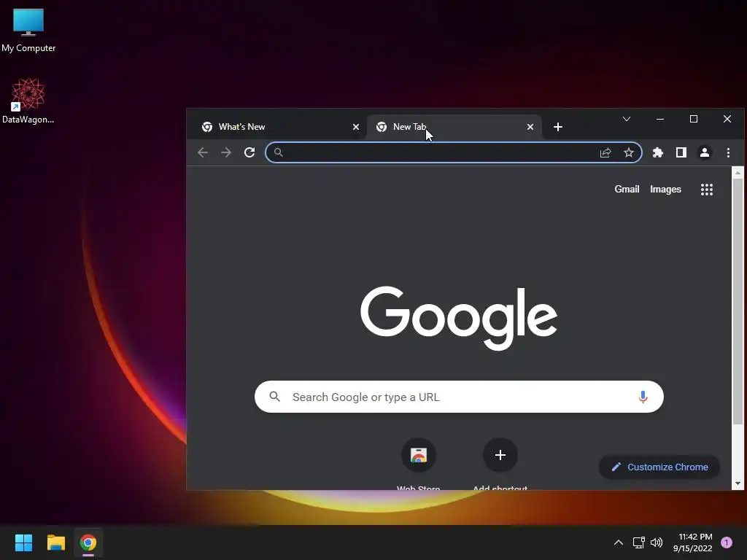Click the Google logo
747x560 pixels.
coord(459,318)
